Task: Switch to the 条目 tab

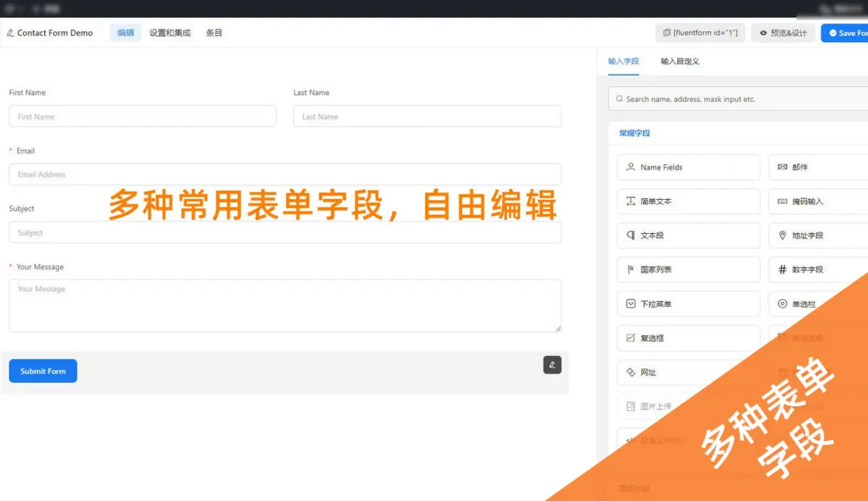Action: [x=214, y=33]
